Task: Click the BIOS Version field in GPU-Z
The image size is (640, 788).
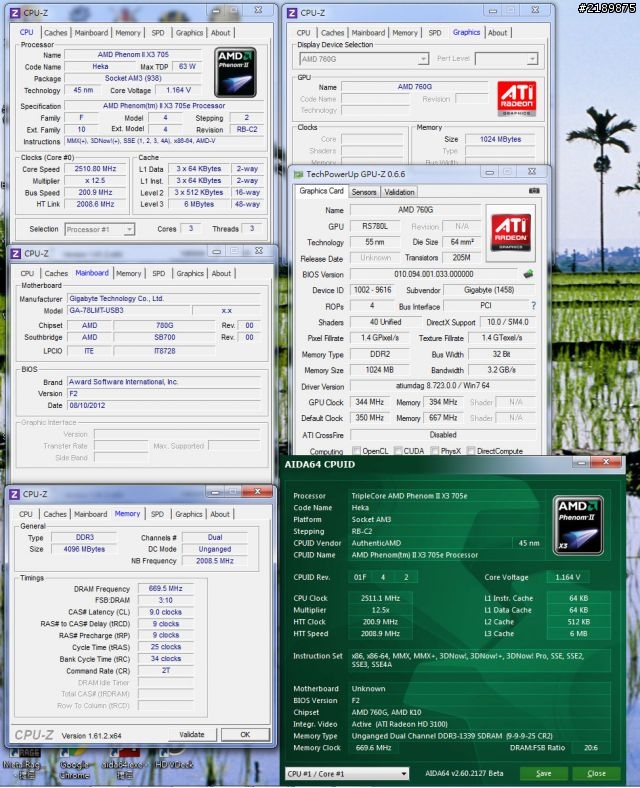Action: point(434,274)
